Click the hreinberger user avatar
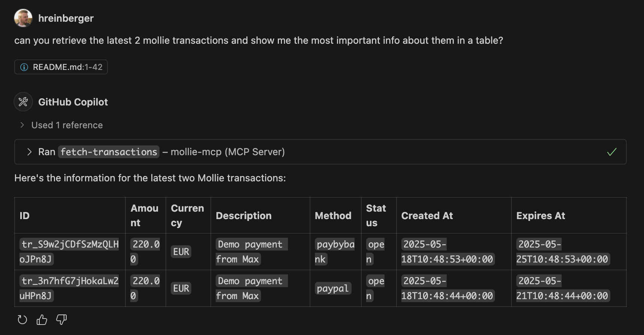Viewport: 644px width, 335px height. point(23,18)
